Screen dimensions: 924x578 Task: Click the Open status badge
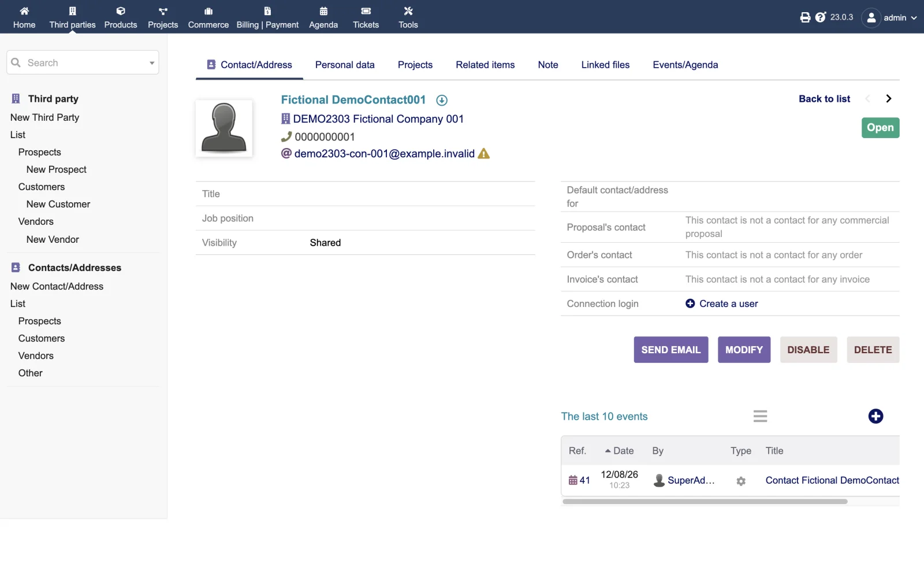[x=880, y=128]
